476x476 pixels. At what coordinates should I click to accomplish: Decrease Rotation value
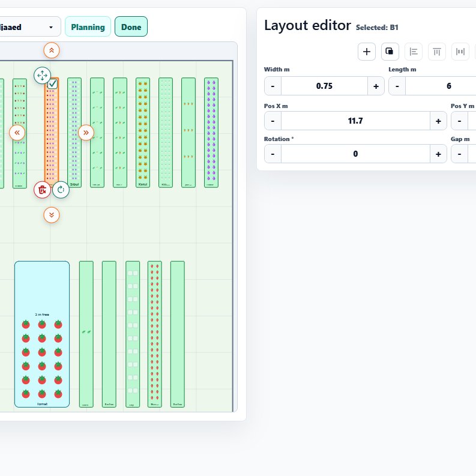[x=273, y=154]
